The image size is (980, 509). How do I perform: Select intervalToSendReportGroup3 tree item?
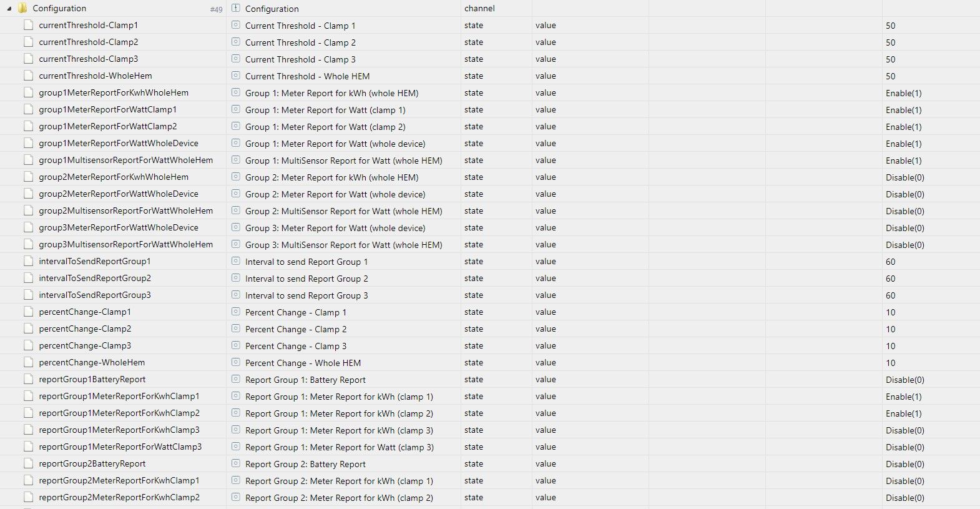[95, 295]
